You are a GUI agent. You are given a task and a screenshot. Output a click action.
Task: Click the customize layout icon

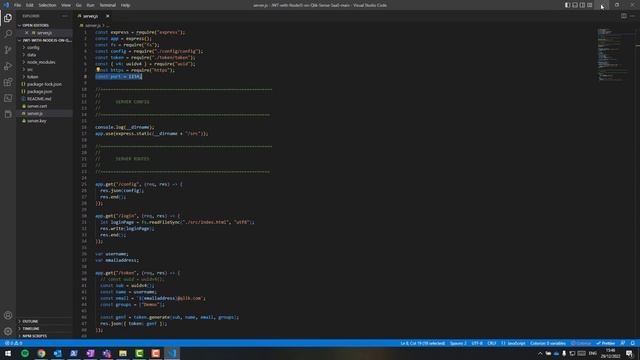click(589, 5)
